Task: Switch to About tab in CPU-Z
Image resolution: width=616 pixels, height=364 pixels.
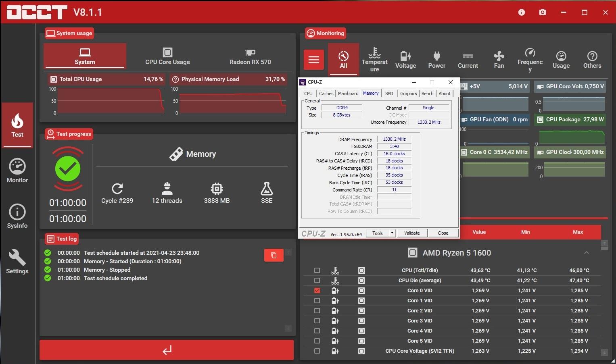Action: pos(445,94)
